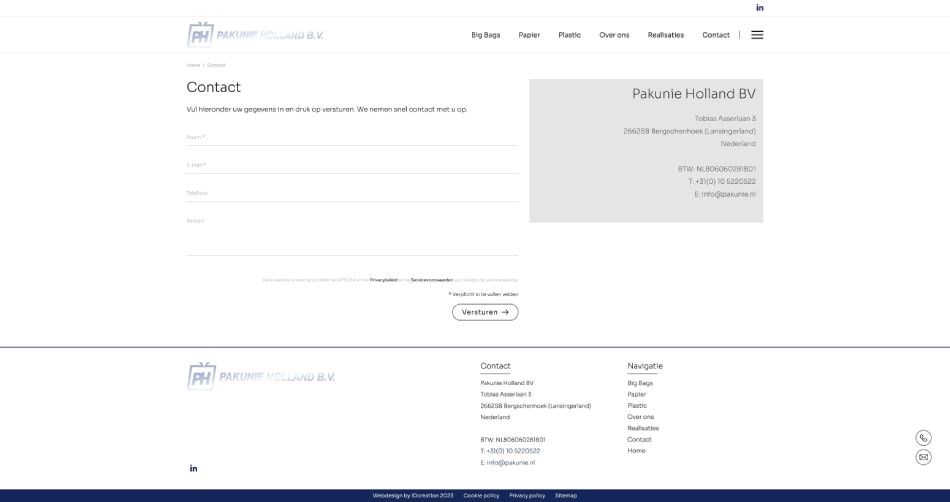Open the Privacybeleid reCAPTCHA link
Image resolution: width=950 pixels, height=502 pixels.
pyautogui.click(x=384, y=280)
